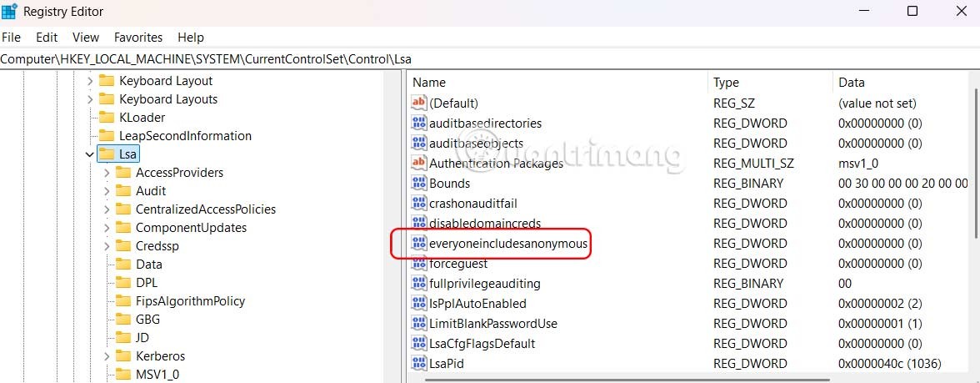
Task: Expand the Keyboard Layout key
Action: point(90,82)
